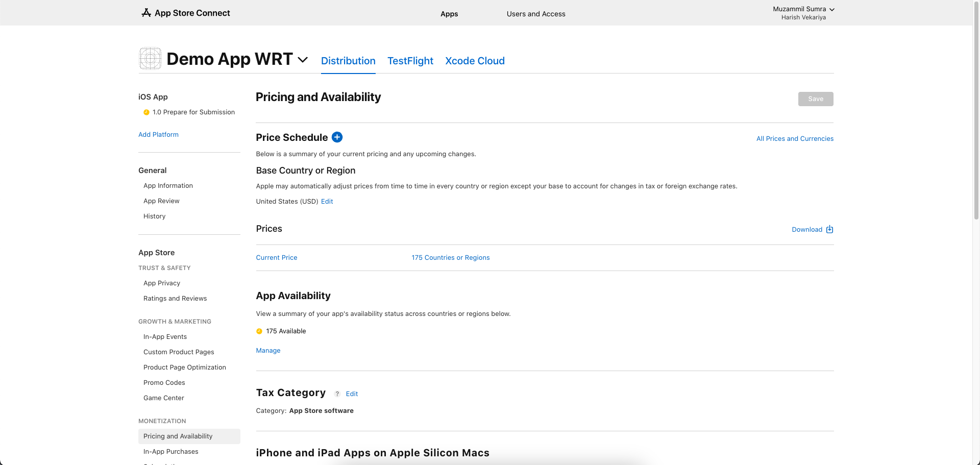Screen dimensions: 980x465
Task: Open Game Center in sidebar
Action: [164, 398]
